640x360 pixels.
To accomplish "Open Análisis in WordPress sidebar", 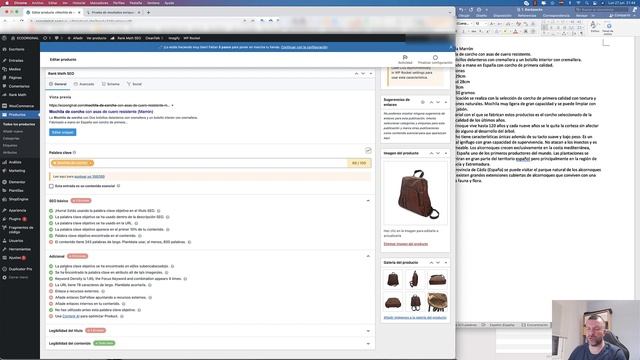I will (15, 162).
